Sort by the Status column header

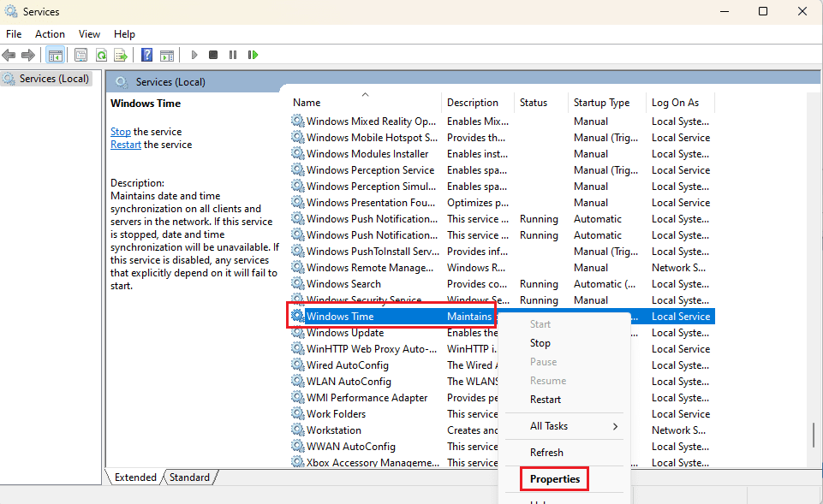click(541, 103)
